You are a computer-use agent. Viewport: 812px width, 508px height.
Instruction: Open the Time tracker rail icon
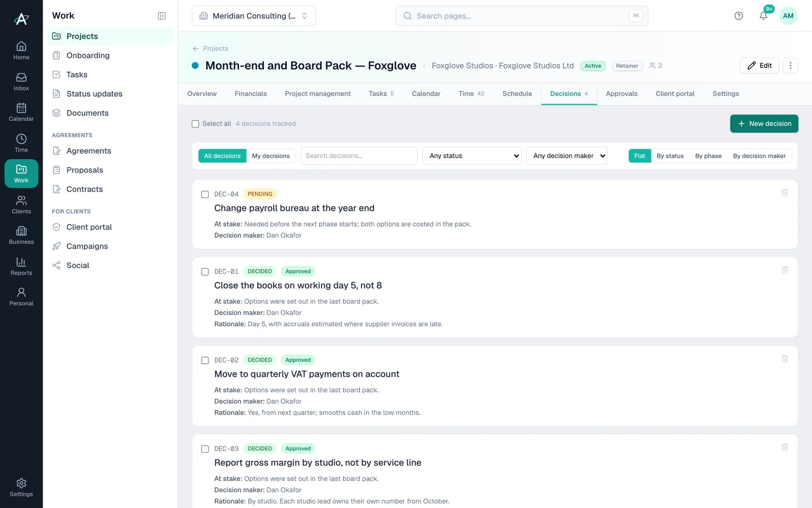[21, 143]
